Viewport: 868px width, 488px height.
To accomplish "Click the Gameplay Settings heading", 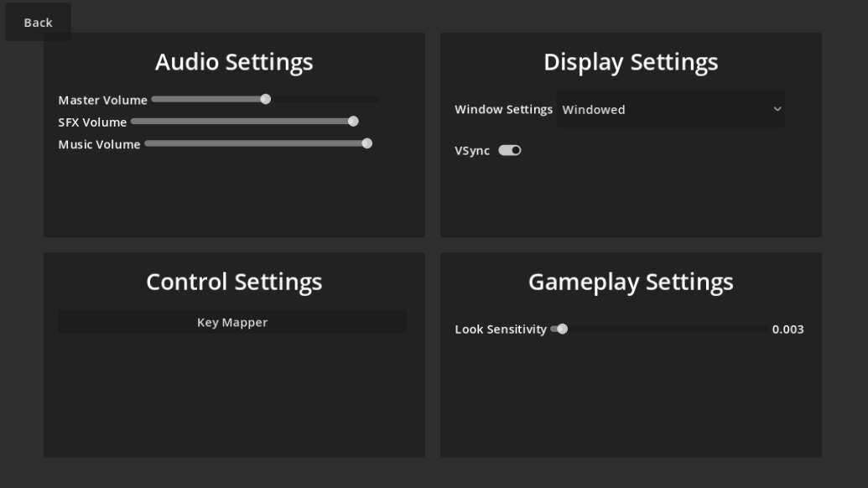I will click(631, 282).
